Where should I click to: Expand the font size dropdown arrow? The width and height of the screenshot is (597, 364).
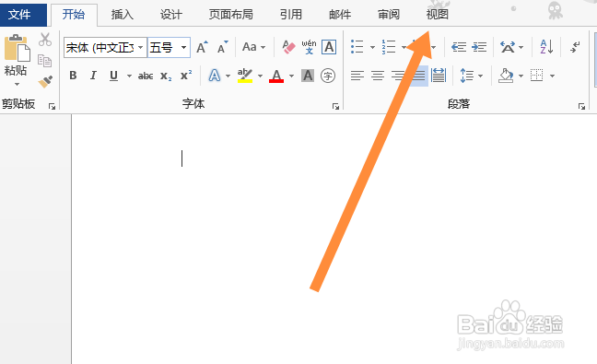[x=184, y=48]
